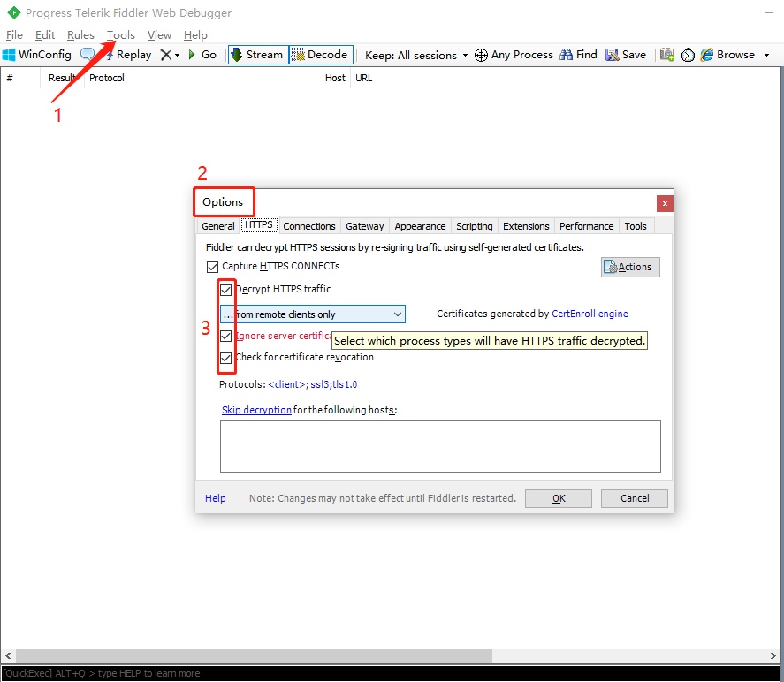Click the scroll right arrow of session list

(773, 655)
